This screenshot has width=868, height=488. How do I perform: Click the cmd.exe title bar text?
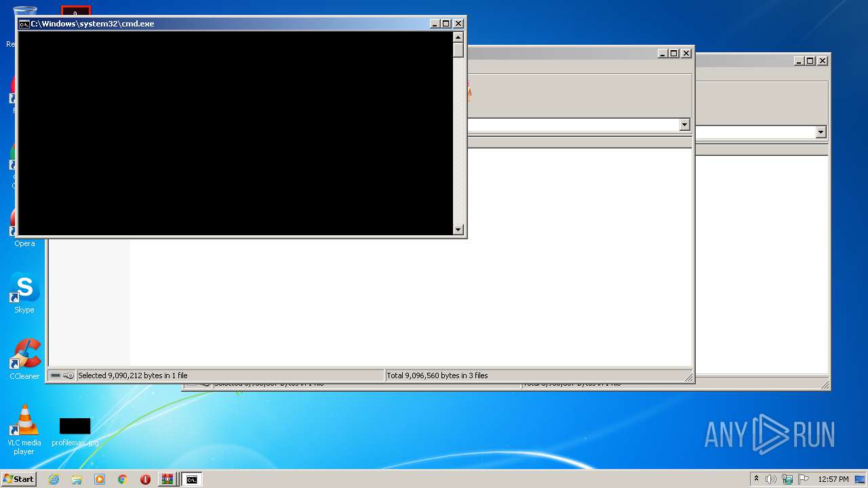coord(92,24)
